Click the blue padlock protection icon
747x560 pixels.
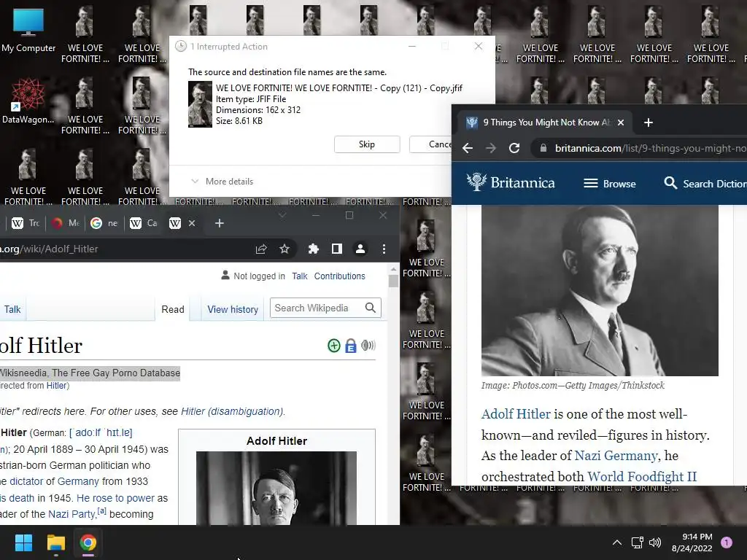[x=351, y=346]
